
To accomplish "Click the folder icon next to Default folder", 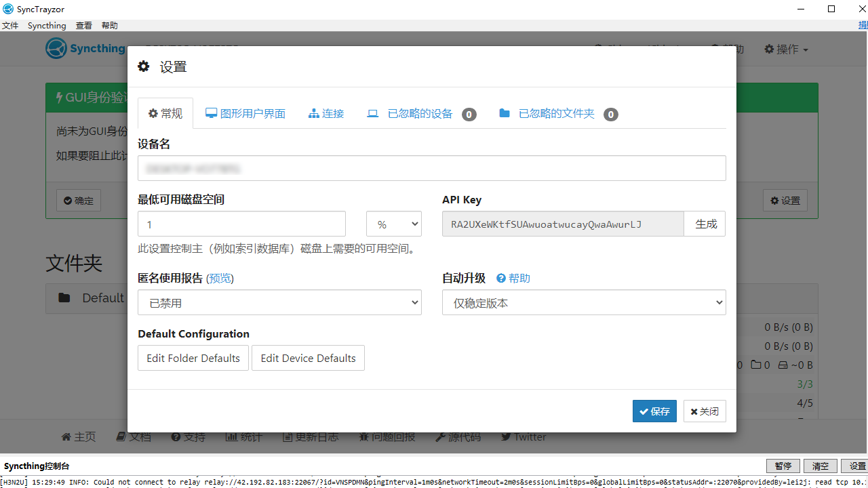I will click(64, 298).
